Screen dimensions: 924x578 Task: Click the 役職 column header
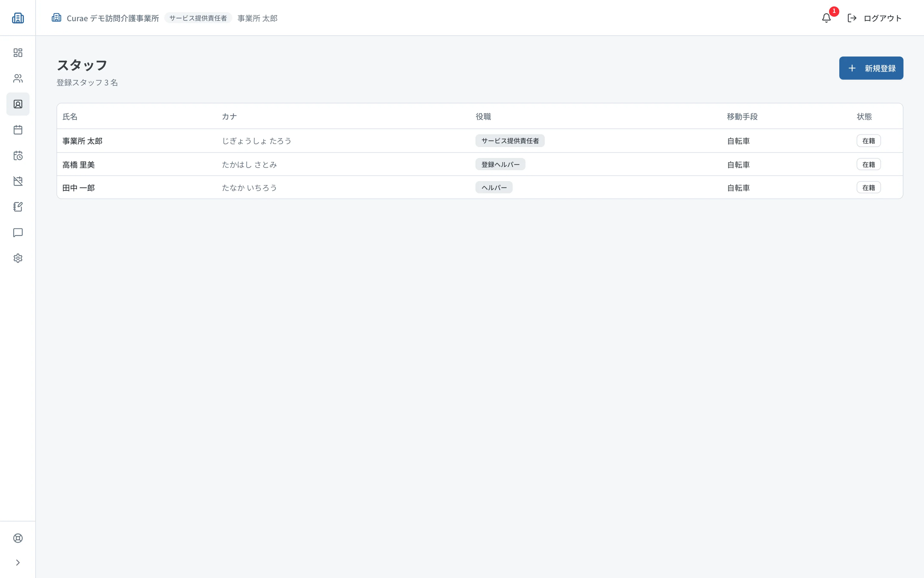483,117
